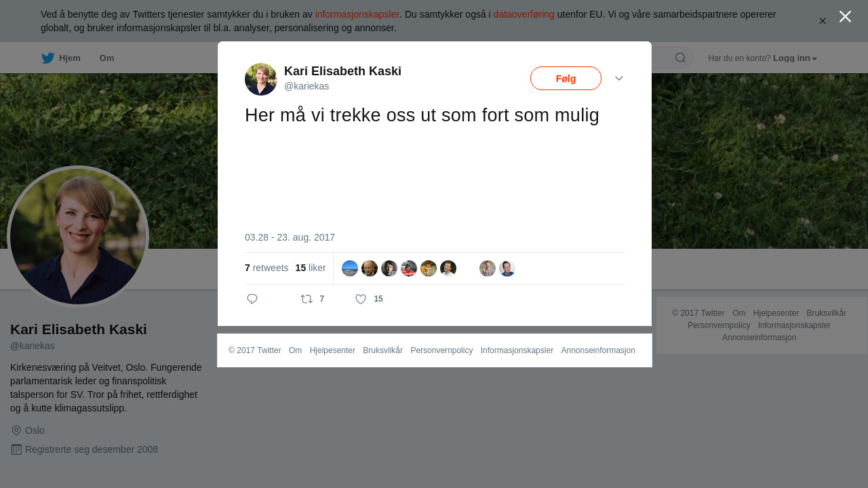Image resolution: width=868 pixels, height=488 pixels.
Task: Click the Følg button
Action: [x=566, y=79]
